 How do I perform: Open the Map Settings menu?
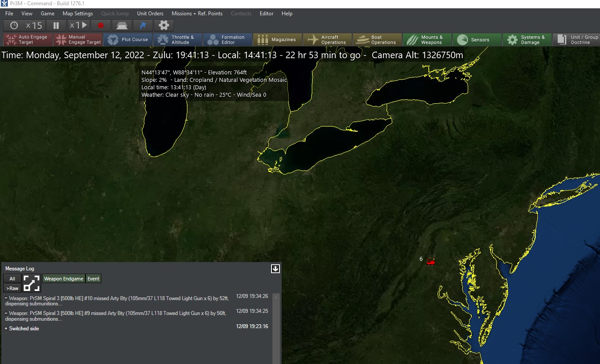coord(78,13)
